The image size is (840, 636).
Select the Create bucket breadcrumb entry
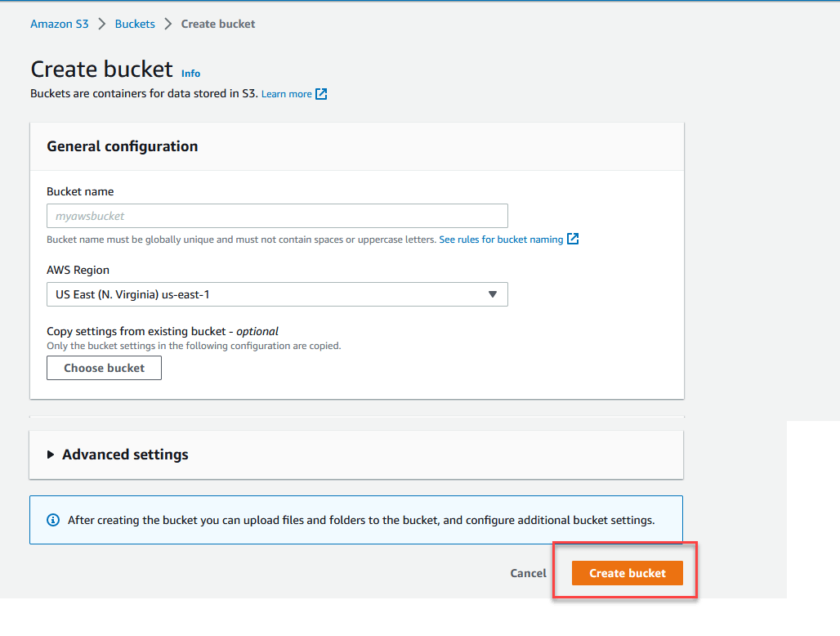tap(217, 24)
